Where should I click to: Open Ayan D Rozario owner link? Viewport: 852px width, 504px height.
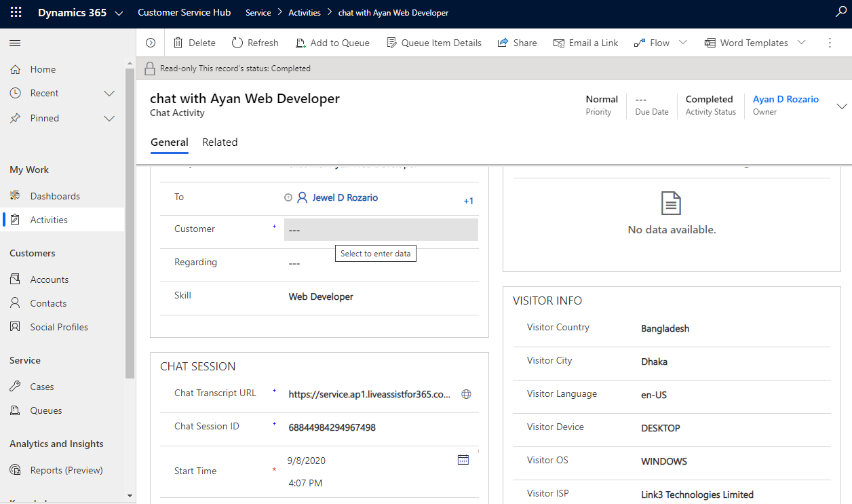pos(786,99)
